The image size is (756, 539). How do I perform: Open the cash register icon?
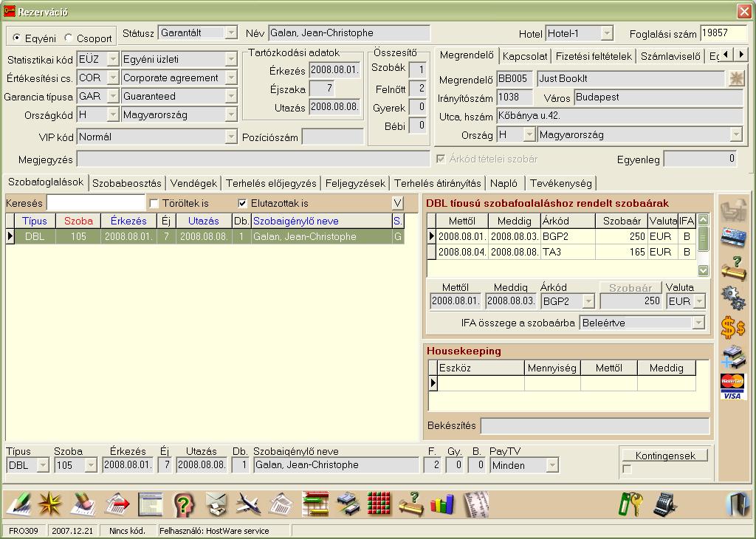pos(665,505)
